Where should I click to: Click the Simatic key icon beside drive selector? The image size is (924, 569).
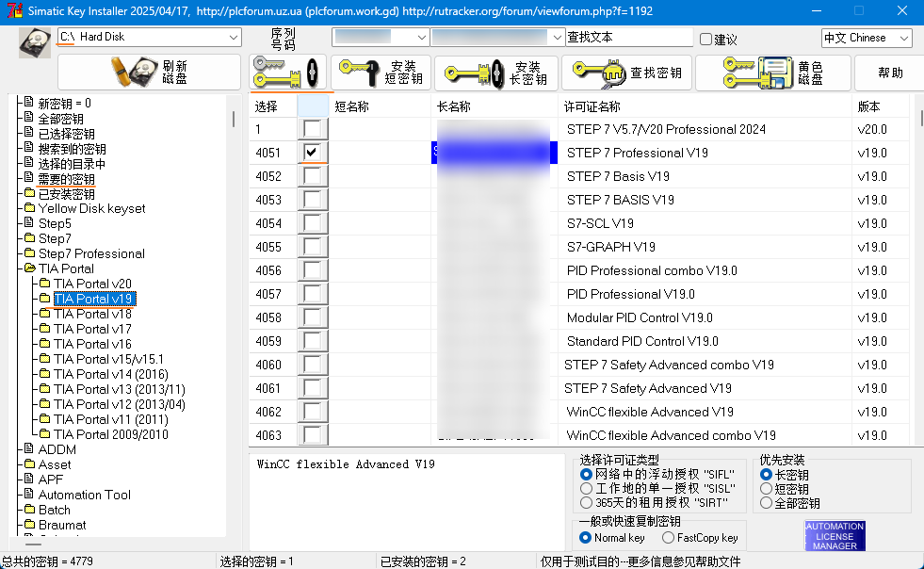(x=34, y=41)
